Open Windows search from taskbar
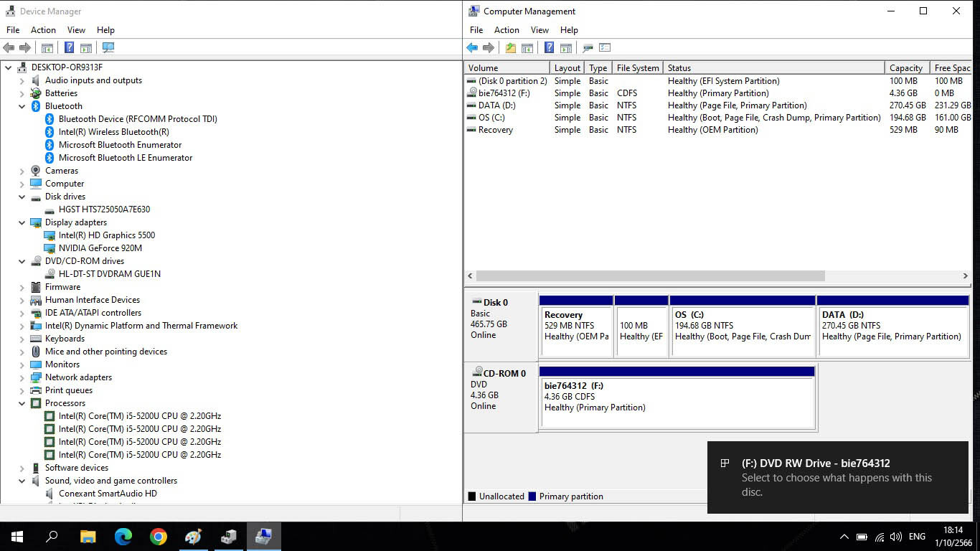The height and width of the screenshot is (551, 980). [52, 536]
